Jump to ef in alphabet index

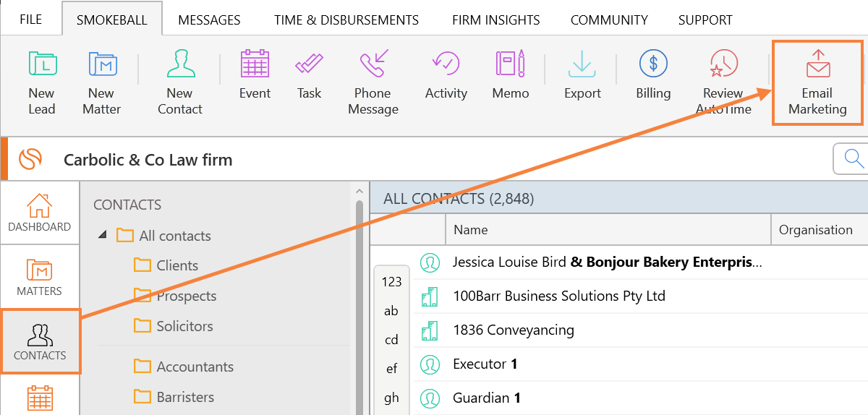point(391,369)
